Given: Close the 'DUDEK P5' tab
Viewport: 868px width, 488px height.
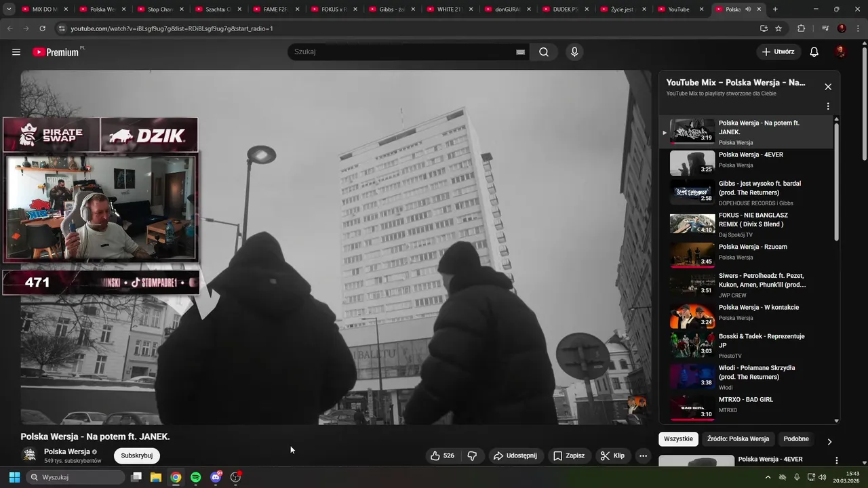Looking at the screenshot, I should 585,9.
